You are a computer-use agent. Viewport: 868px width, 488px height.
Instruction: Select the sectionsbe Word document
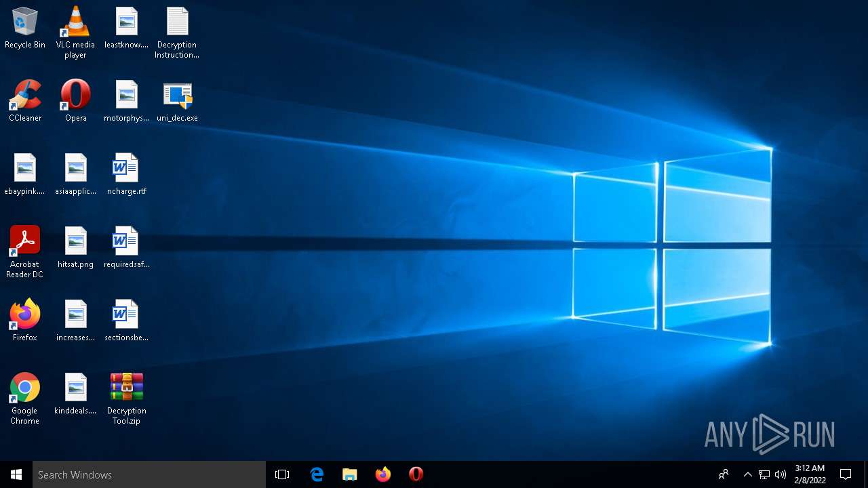tap(127, 321)
